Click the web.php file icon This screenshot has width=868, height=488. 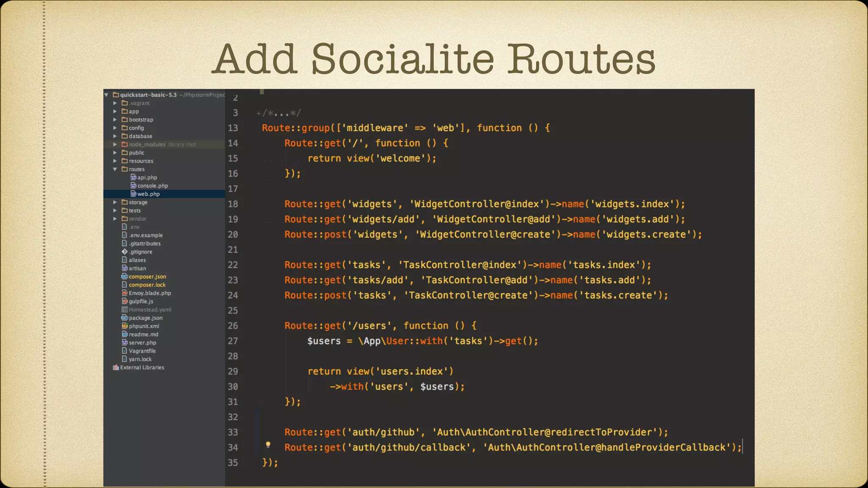click(x=133, y=194)
